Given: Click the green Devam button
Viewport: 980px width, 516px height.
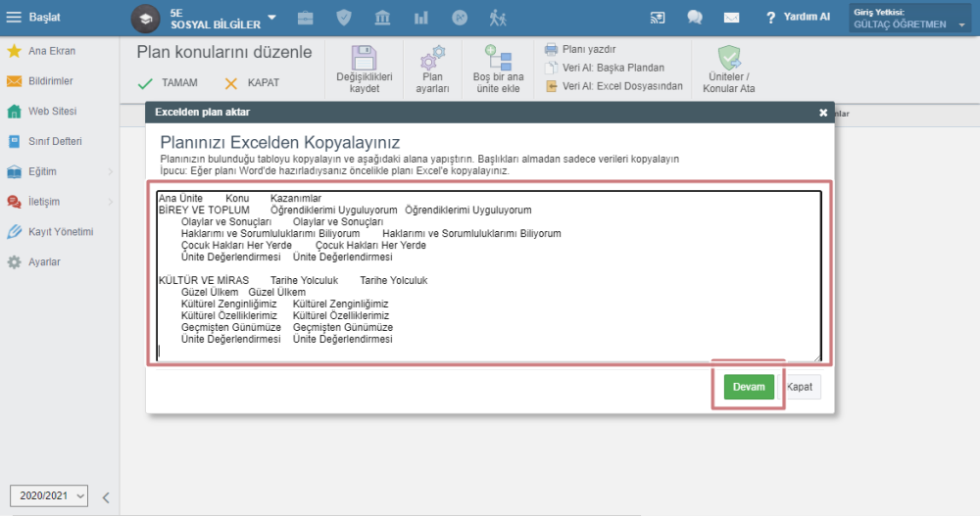Looking at the screenshot, I should click(749, 387).
